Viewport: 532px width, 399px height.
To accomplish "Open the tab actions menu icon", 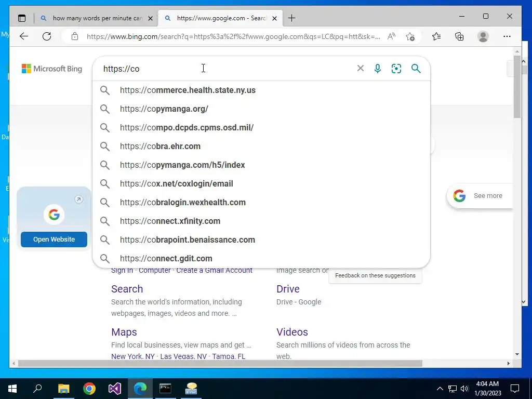I will (22, 18).
